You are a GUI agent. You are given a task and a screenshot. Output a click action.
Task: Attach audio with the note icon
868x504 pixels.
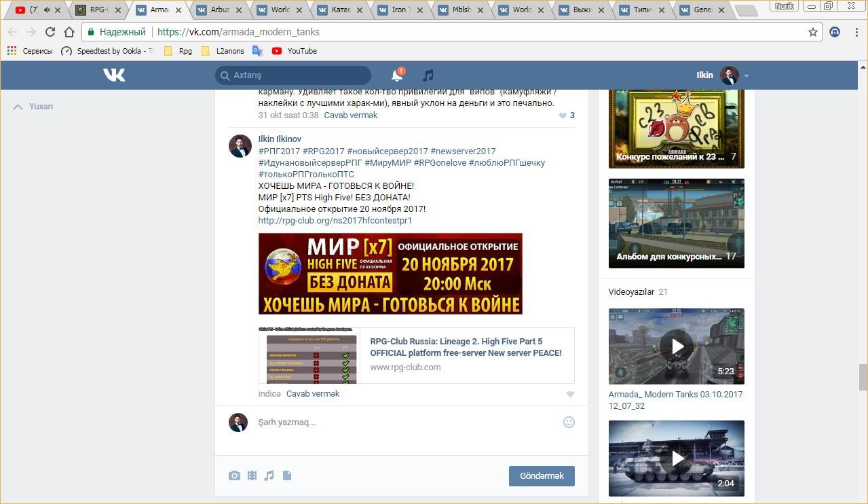pyautogui.click(x=269, y=475)
